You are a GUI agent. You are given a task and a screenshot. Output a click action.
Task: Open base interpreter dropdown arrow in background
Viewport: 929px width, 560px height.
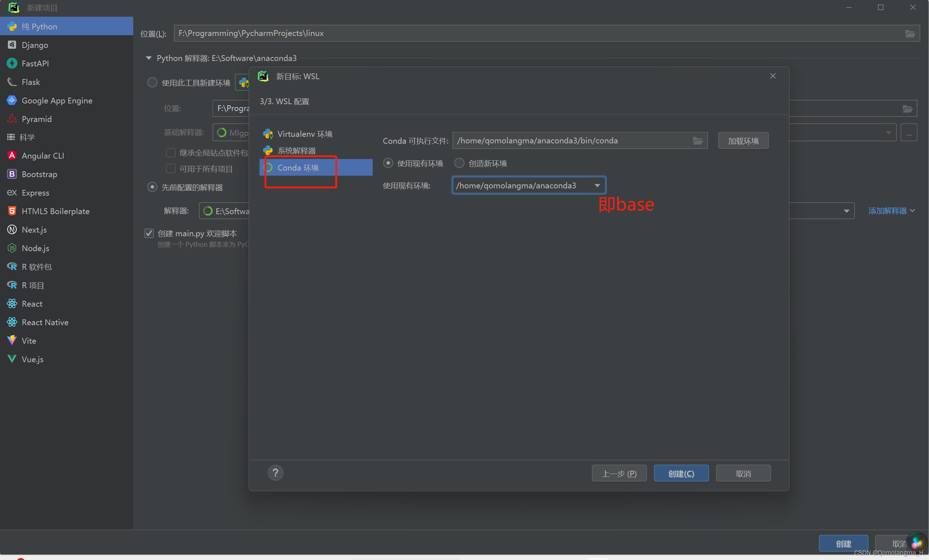coord(888,133)
